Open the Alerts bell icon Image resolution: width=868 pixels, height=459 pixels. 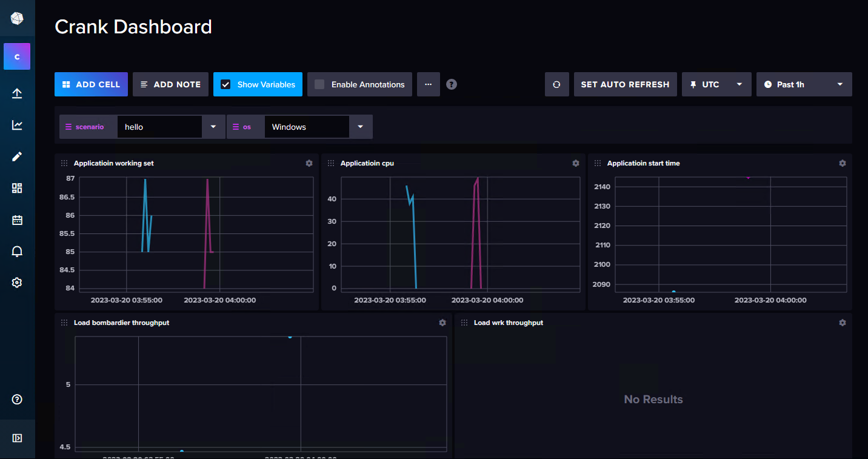(16, 251)
